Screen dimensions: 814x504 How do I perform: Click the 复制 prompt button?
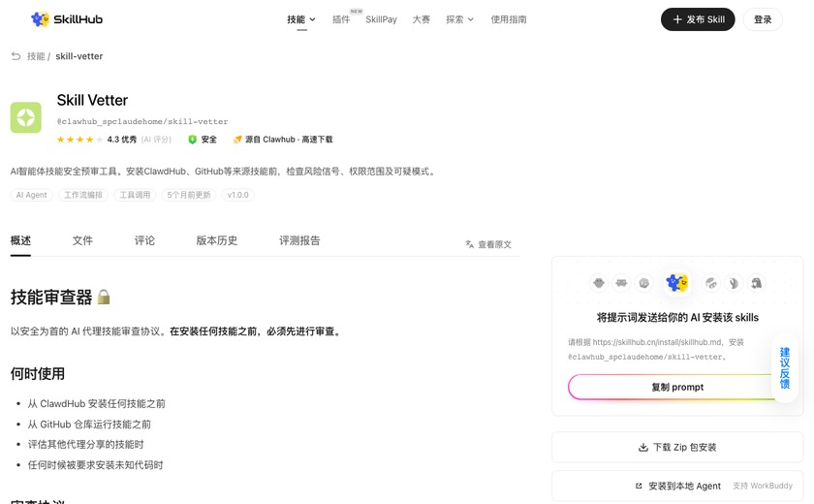(x=677, y=388)
